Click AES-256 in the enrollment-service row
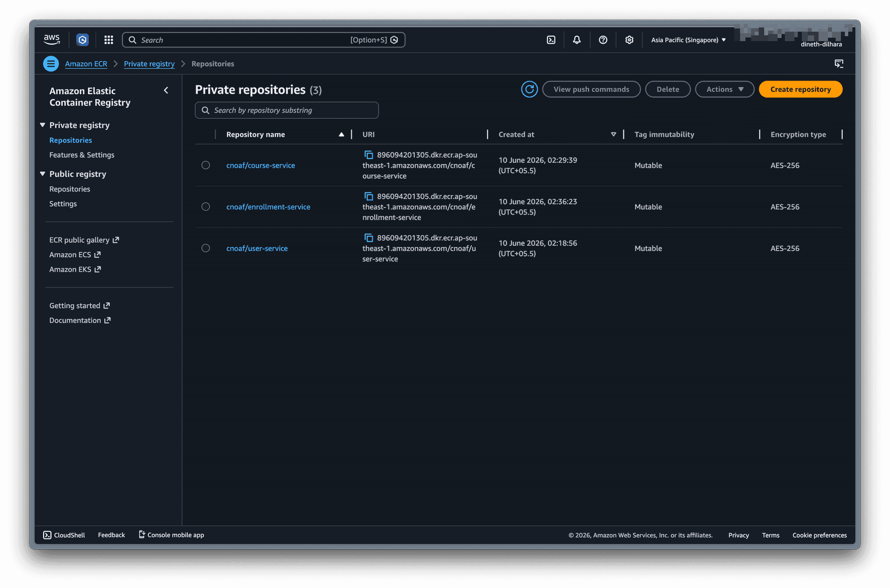890x588 pixels. pos(785,207)
